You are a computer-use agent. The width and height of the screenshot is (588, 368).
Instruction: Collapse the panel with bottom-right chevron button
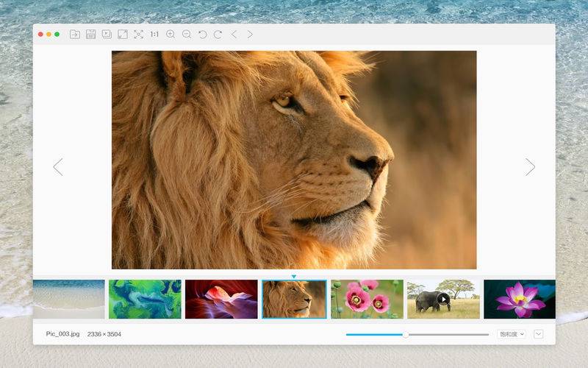click(x=539, y=334)
